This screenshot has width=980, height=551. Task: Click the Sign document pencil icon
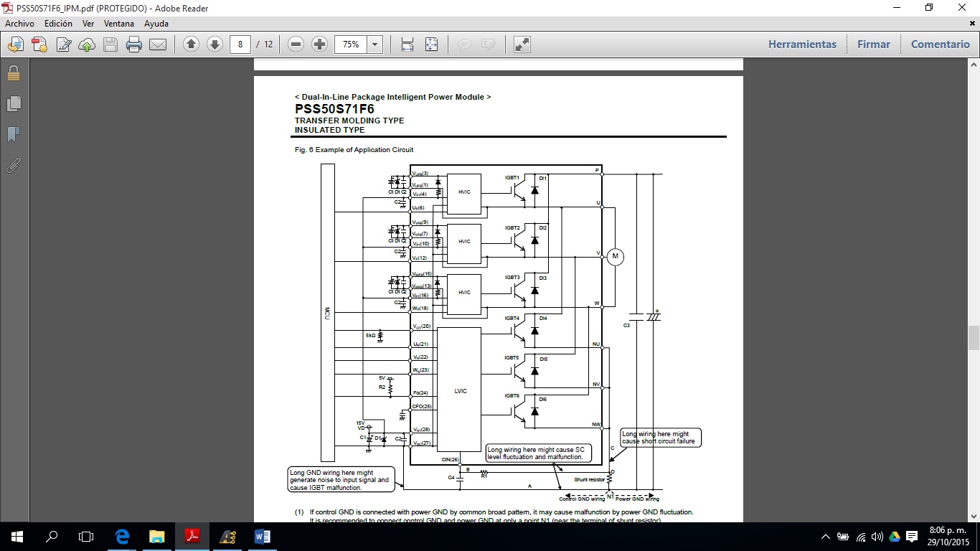(63, 44)
